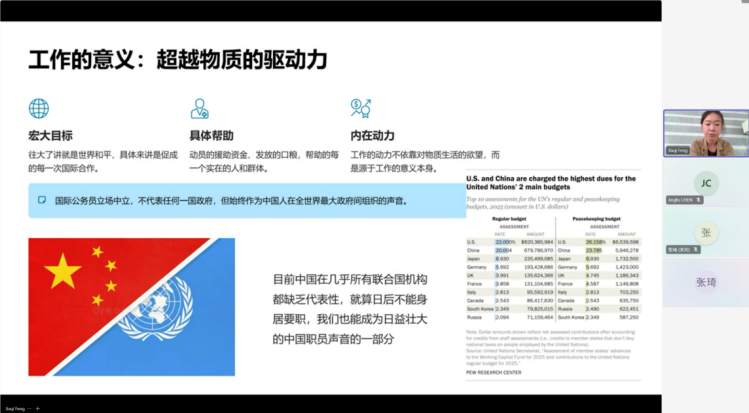
Task: Click the PEW RESEARCH CENTER source text
Action: coord(492,372)
